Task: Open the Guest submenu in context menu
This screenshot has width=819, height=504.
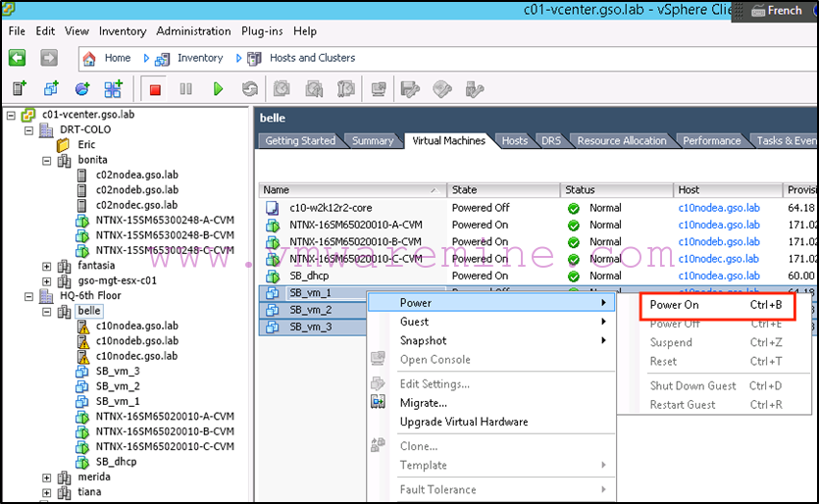Action: (491, 322)
